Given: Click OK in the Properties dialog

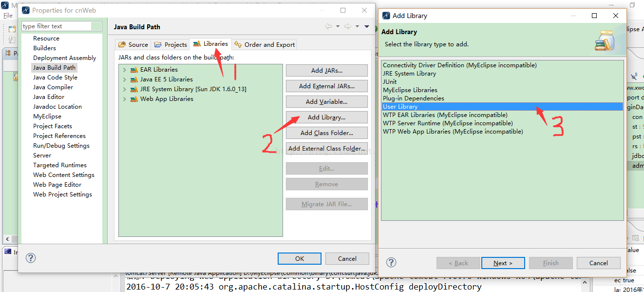Looking at the screenshot, I should point(300,259).
